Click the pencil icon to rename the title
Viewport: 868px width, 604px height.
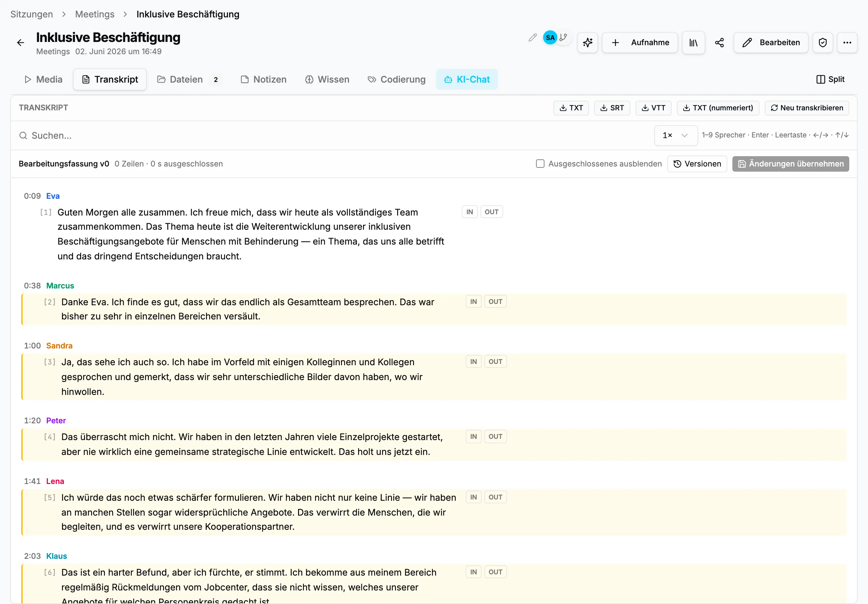(x=532, y=37)
